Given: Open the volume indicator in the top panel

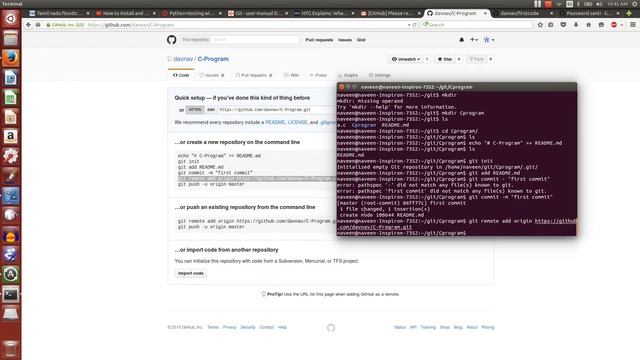Looking at the screenshot, I should 599,4.
